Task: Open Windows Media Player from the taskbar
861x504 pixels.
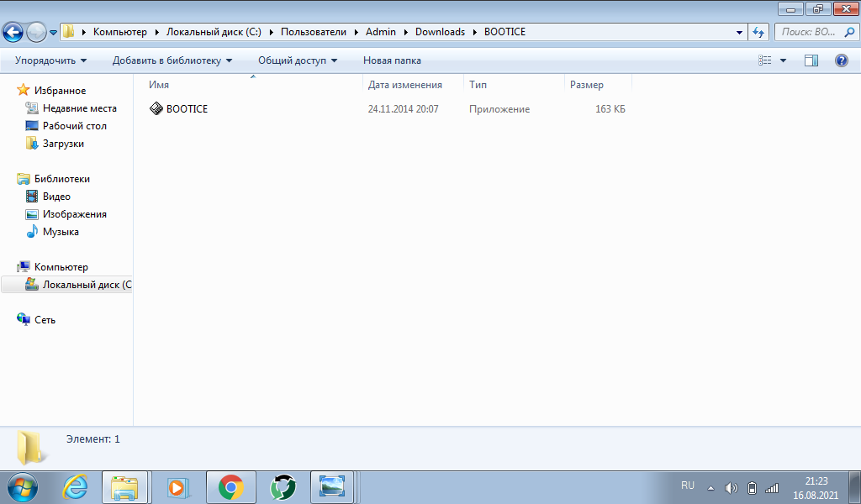Action: [177, 487]
